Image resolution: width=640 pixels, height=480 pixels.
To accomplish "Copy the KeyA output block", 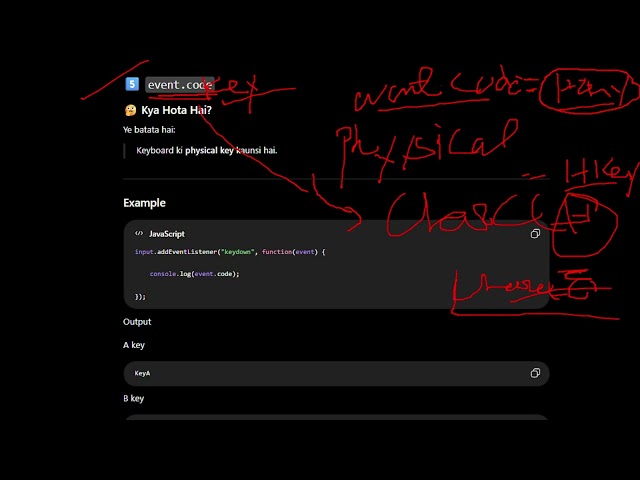I will [x=535, y=373].
